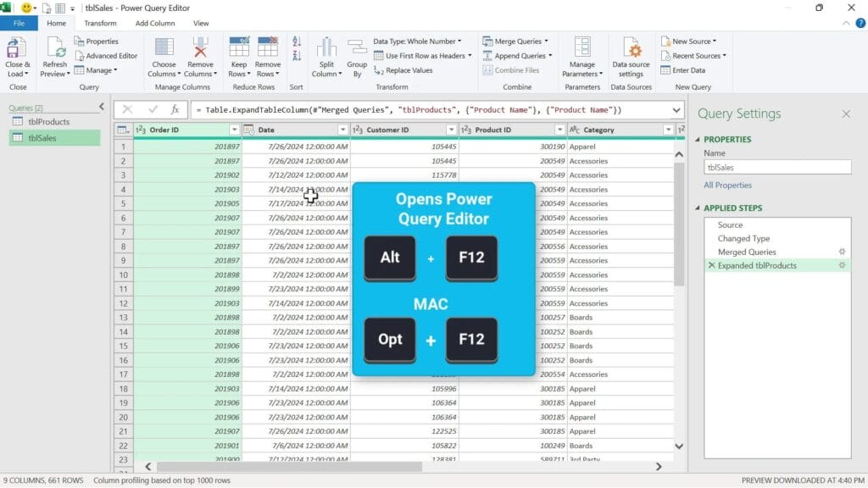Collapse the Properties section in Query Settings
Screen dimensions: 868x488
pyautogui.click(x=698, y=139)
